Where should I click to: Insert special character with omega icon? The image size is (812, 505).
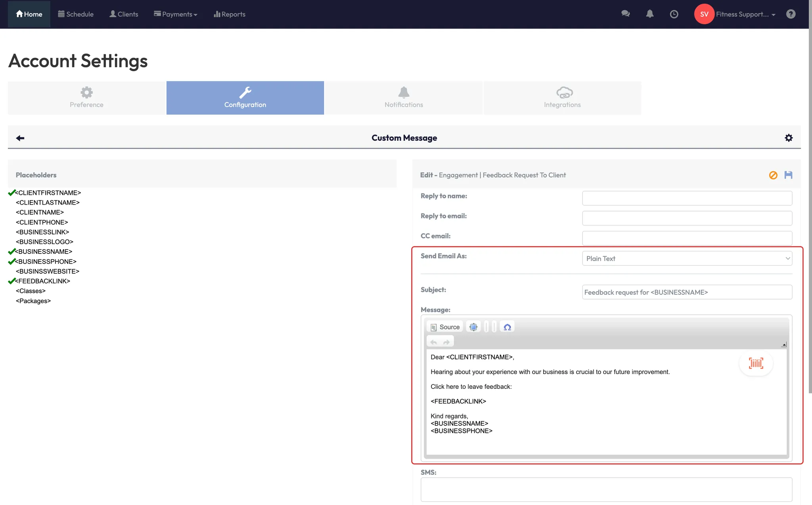pos(507,327)
